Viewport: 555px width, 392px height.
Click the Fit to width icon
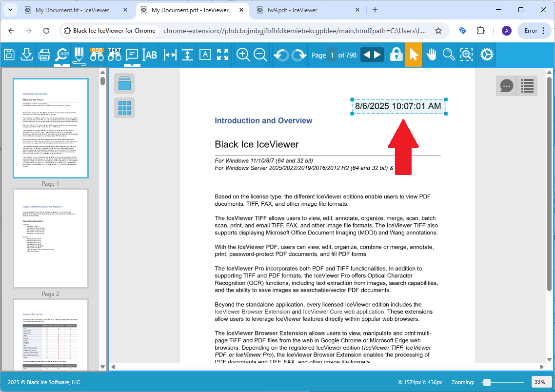[170, 55]
